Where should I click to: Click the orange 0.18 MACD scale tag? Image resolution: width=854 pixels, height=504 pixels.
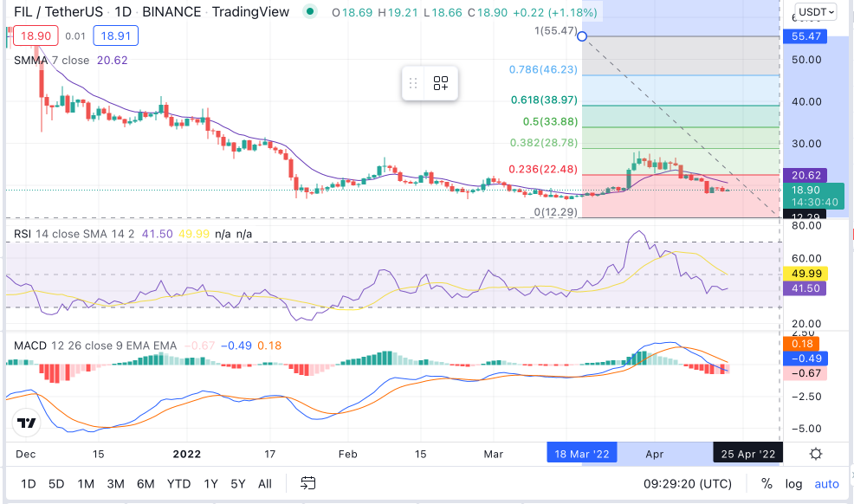coord(802,344)
